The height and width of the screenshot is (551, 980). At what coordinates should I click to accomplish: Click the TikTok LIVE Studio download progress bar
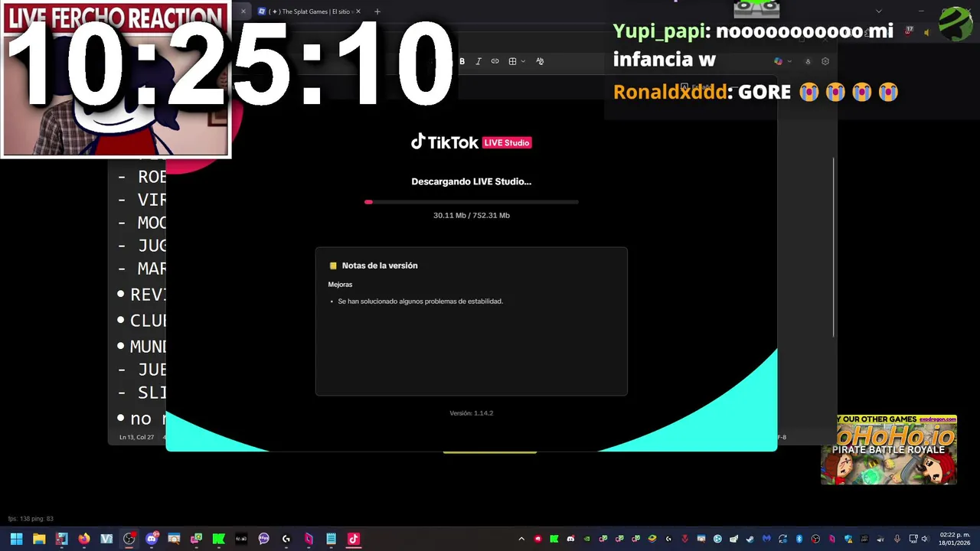pos(472,202)
